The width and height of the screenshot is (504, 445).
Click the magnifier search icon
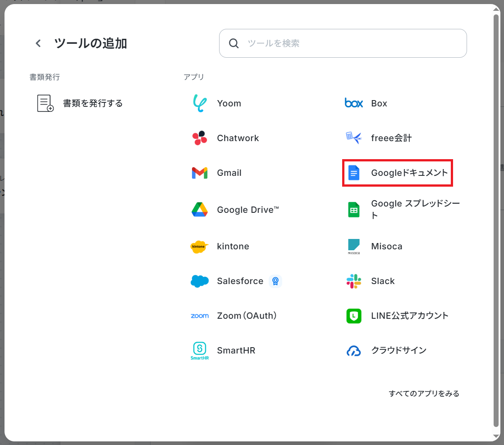(234, 43)
